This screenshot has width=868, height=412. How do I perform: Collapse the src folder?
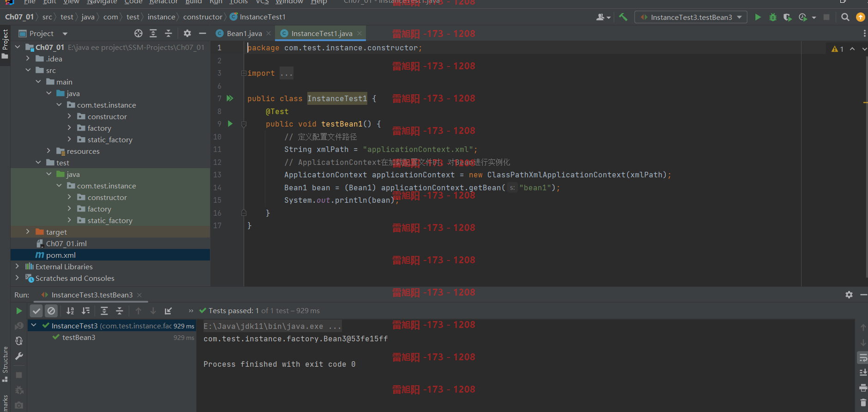coord(28,70)
